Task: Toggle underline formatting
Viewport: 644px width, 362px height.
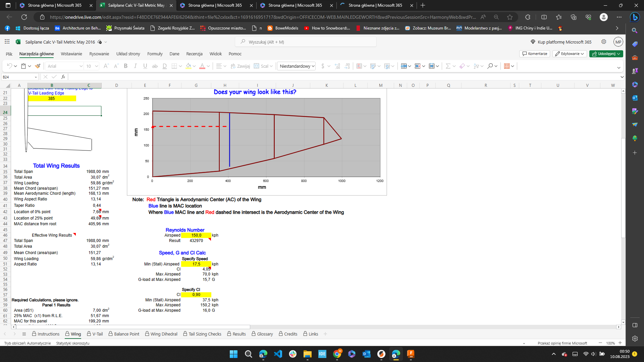Action: coord(145,66)
